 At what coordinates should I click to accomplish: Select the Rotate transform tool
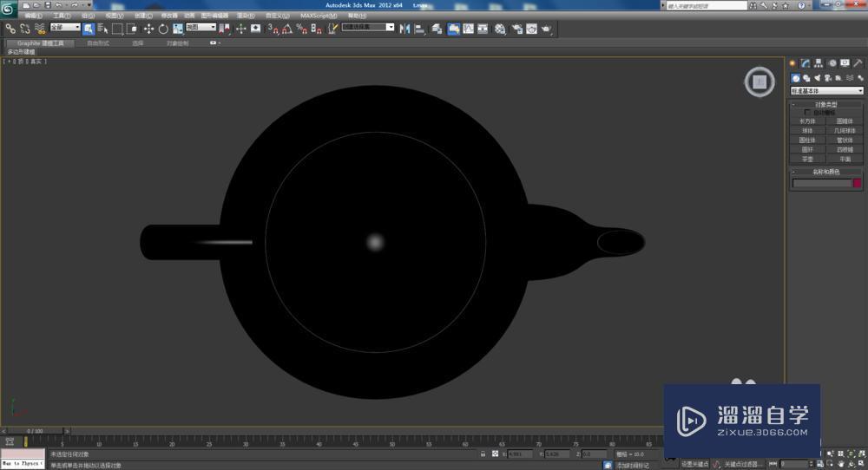tap(163, 29)
